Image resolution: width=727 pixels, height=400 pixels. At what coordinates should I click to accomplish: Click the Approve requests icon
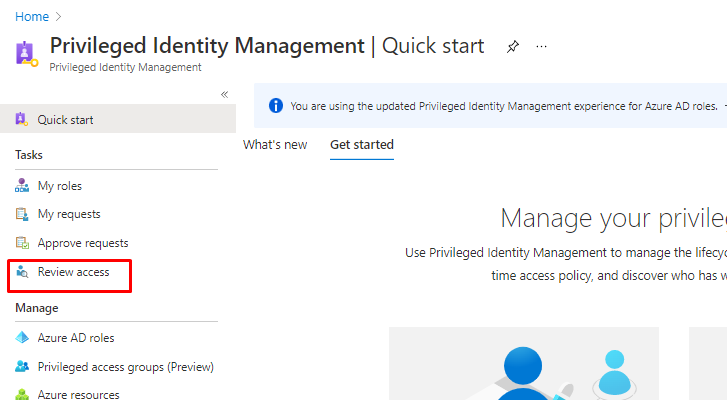click(22, 243)
